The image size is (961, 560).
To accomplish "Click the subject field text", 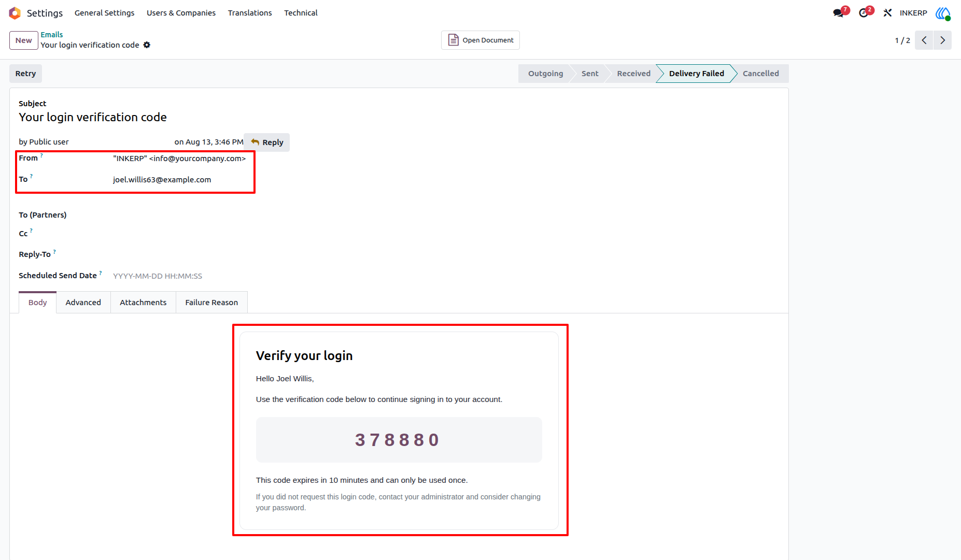I will pyautogui.click(x=93, y=118).
